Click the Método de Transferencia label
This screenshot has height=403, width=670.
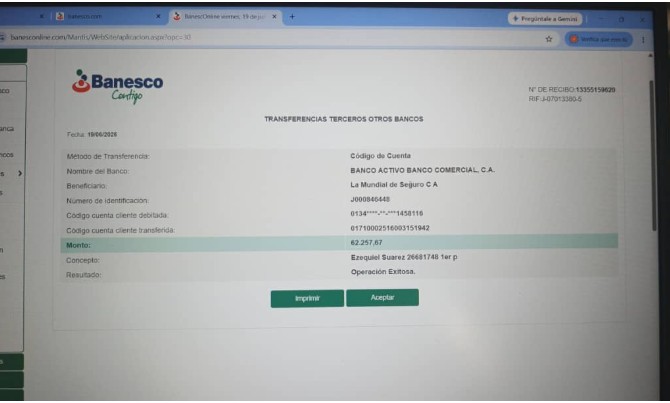coord(108,156)
